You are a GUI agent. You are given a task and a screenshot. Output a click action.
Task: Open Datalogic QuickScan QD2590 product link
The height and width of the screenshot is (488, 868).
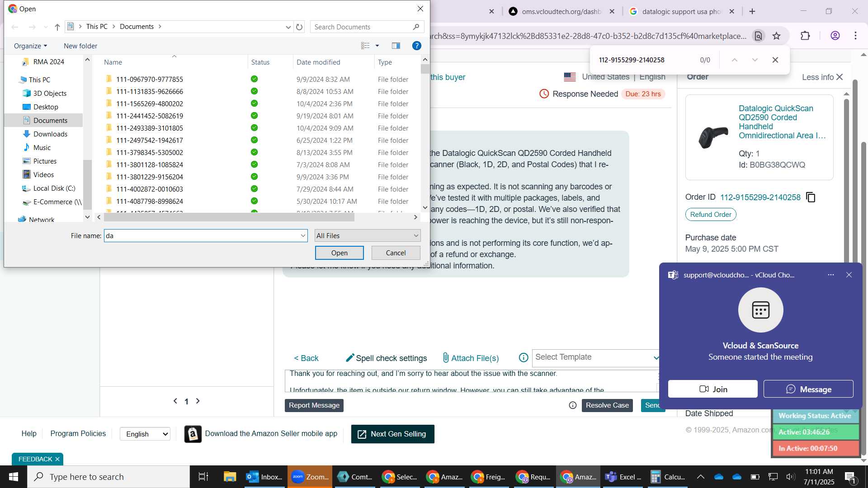click(x=782, y=122)
